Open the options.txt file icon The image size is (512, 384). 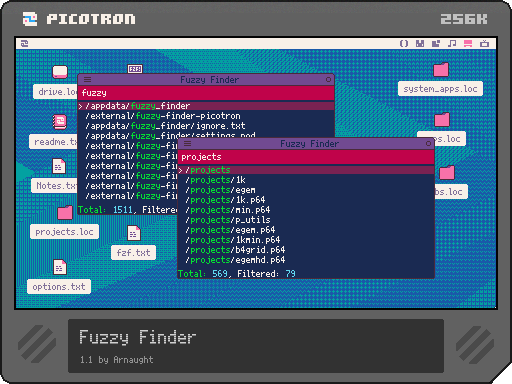60,267
